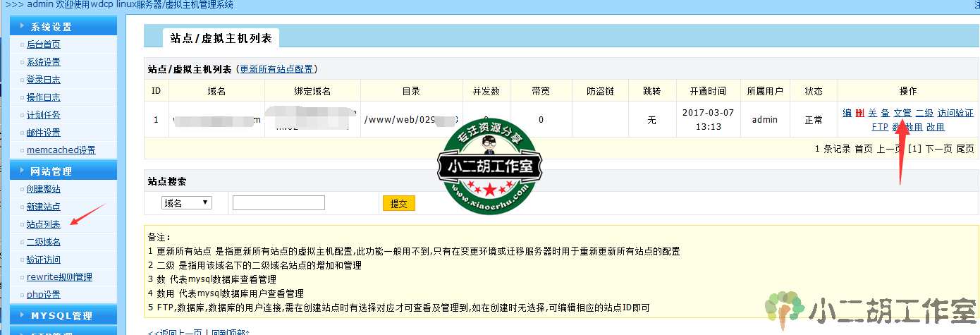Image resolution: width=980 pixels, height=335 pixels.
Task: Open the 域名 search-type dropdown
Action: [x=187, y=203]
